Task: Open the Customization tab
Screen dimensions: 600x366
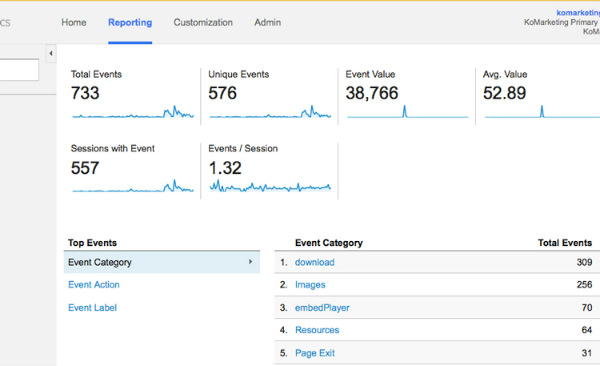Action: pos(203,23)
